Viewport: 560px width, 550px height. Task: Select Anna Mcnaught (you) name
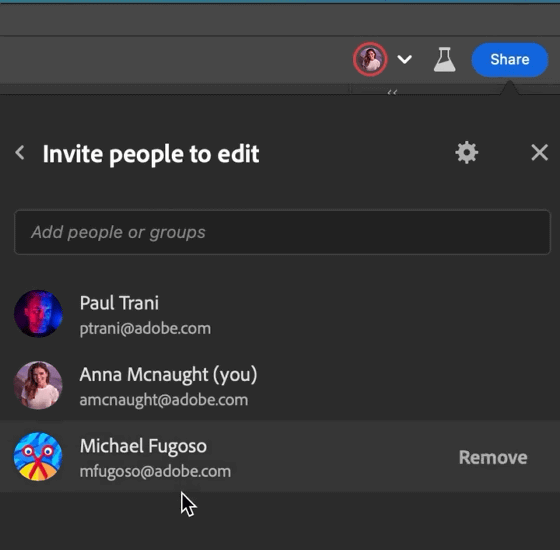pyautogui.click(x=168, y=375)
